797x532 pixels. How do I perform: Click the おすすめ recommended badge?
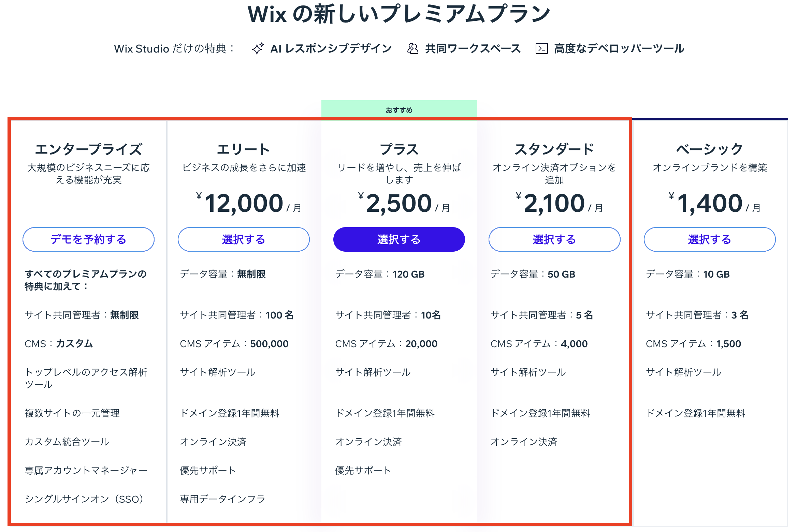point(399,110)
